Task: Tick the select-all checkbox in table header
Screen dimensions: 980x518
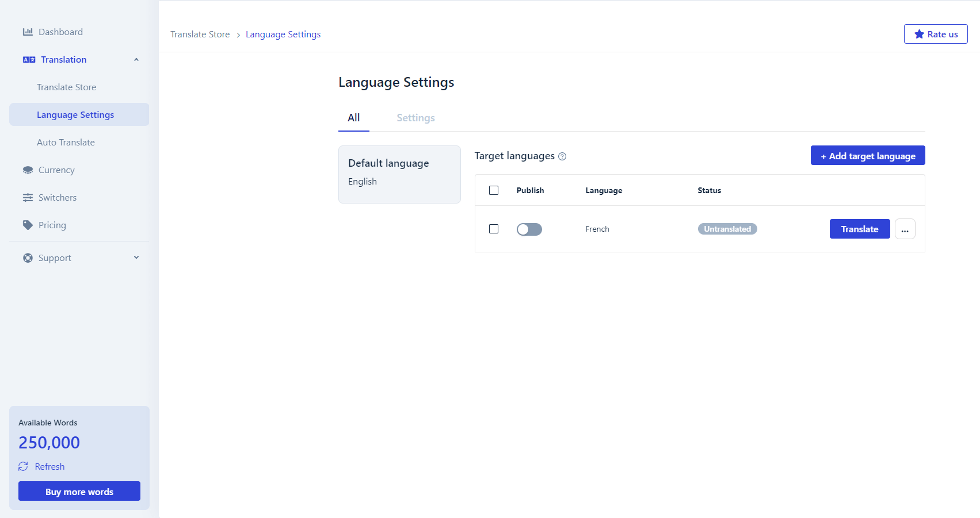Action: tap(494, 190)
